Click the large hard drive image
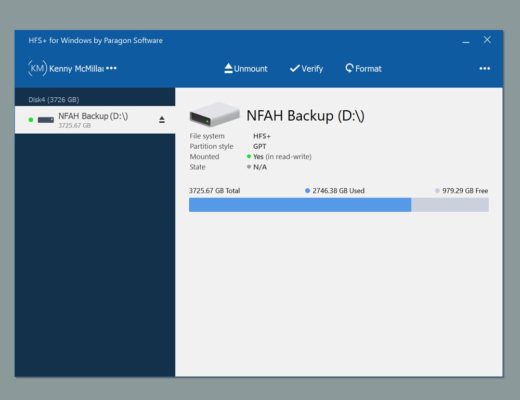 click(x=214, y=114)
